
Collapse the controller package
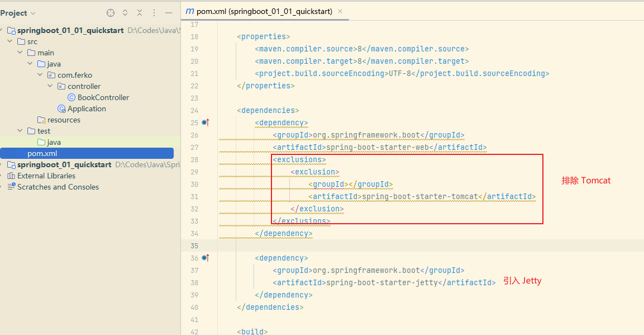point(50,86)
